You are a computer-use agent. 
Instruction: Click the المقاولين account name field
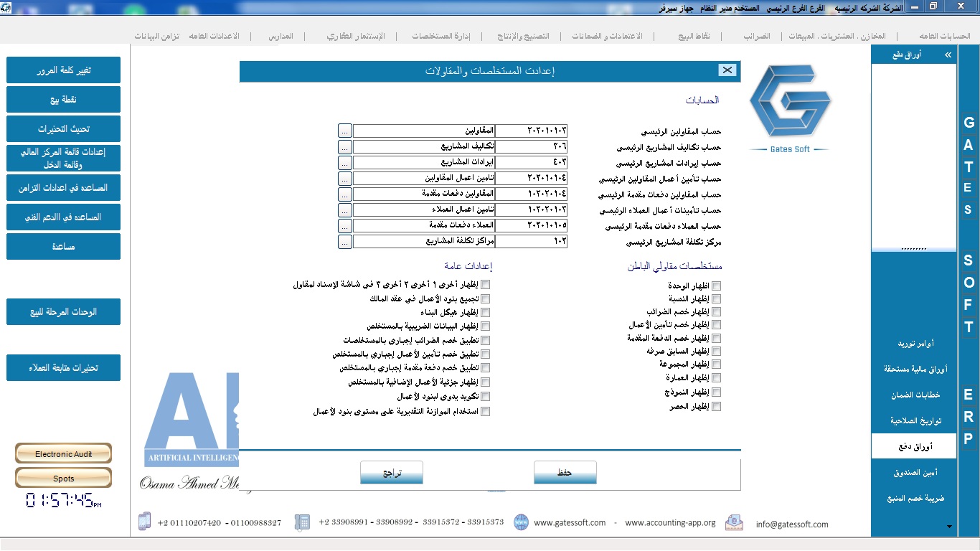click(424, 131)
